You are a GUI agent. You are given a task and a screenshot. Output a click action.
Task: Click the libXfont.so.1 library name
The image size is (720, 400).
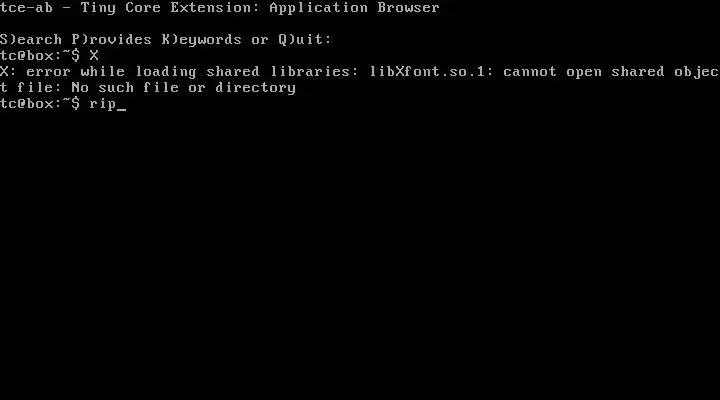pyautogui.click(x=432, y=72)
